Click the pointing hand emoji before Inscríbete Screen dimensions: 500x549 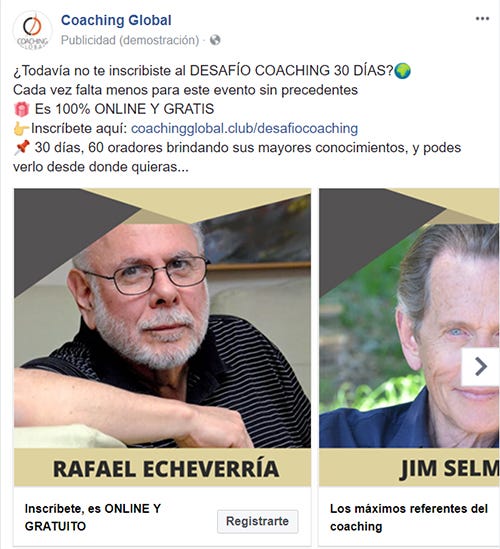pos(21,128)
